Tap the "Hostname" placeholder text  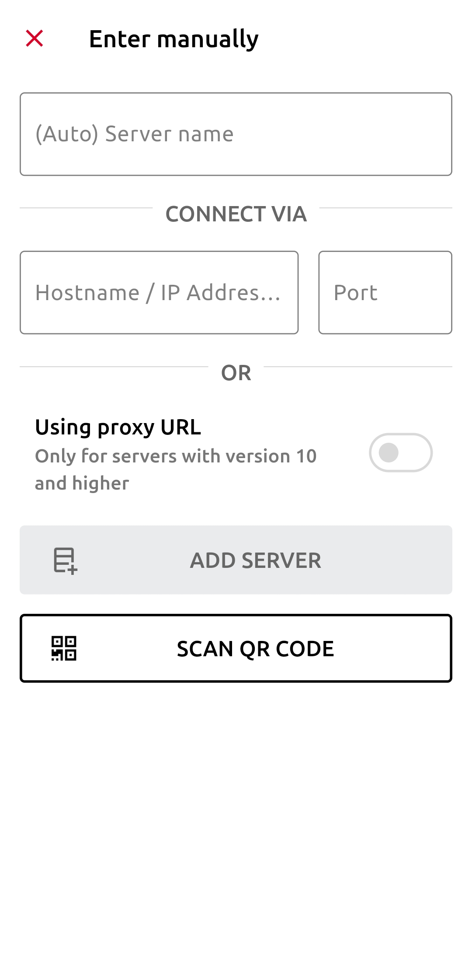87,293
